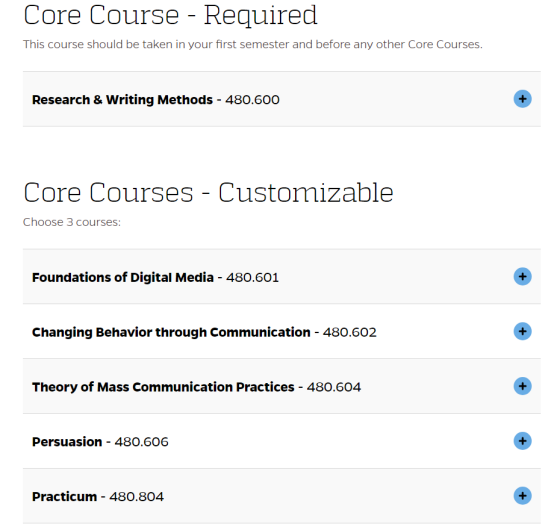554x524 pixels.
Task: Click the Practicum row plus icon
Action: click(x=522, y=496)
